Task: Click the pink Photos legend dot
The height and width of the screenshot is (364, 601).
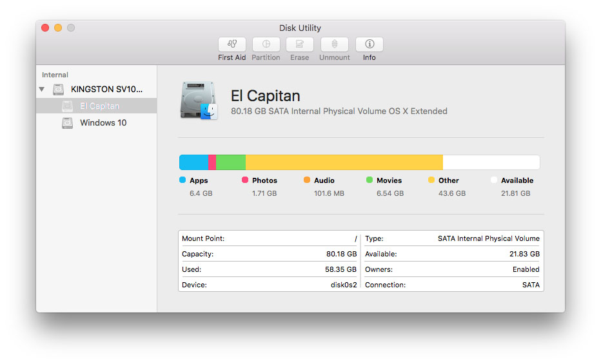Action: (245, 180)
